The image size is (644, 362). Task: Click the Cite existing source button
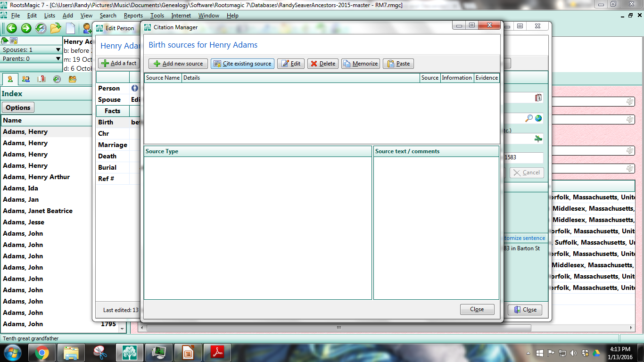pos(242,64)
